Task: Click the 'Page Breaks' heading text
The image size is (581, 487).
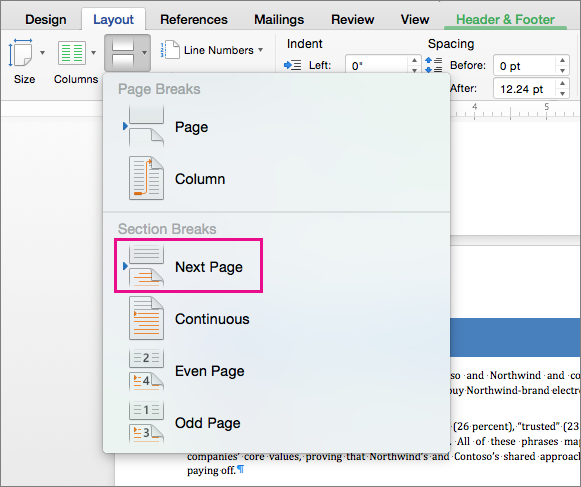Action: (x=159, y=89)
